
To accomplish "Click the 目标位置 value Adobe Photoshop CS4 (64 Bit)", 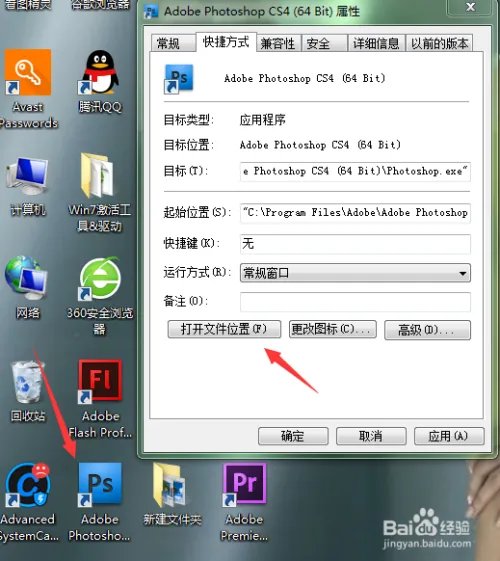I will (320, 145).
